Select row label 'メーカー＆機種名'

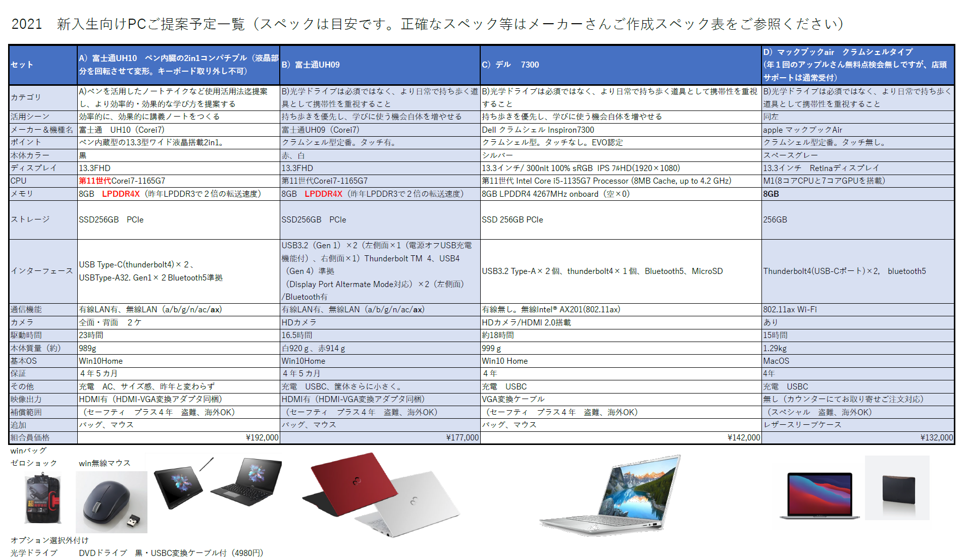coord(43,130)
